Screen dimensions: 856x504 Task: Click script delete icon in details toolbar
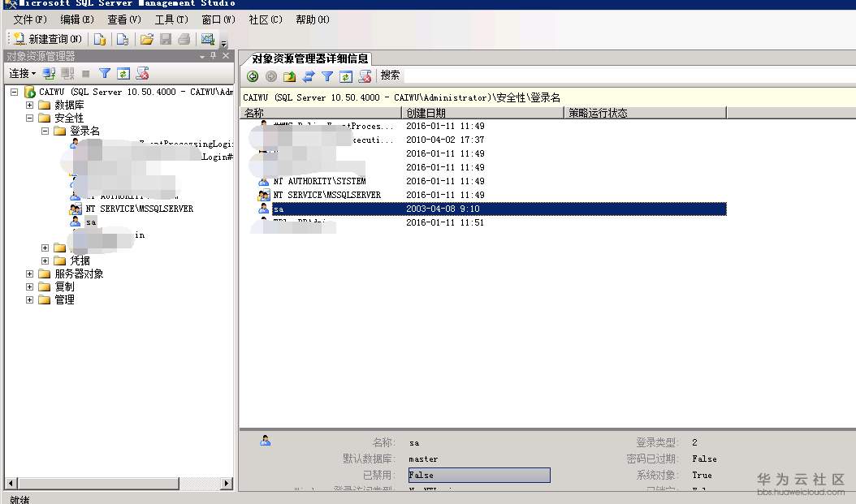(364, 76)
